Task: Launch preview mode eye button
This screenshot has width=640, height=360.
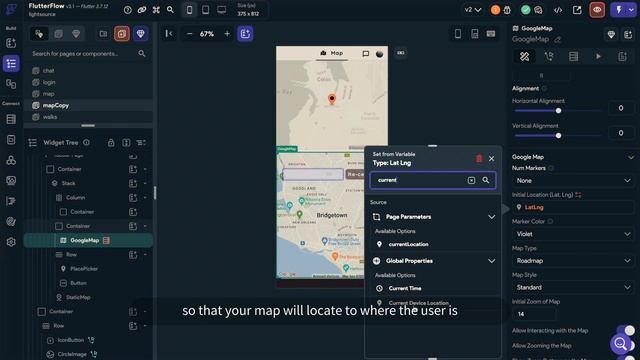Action: coord(597,10)
